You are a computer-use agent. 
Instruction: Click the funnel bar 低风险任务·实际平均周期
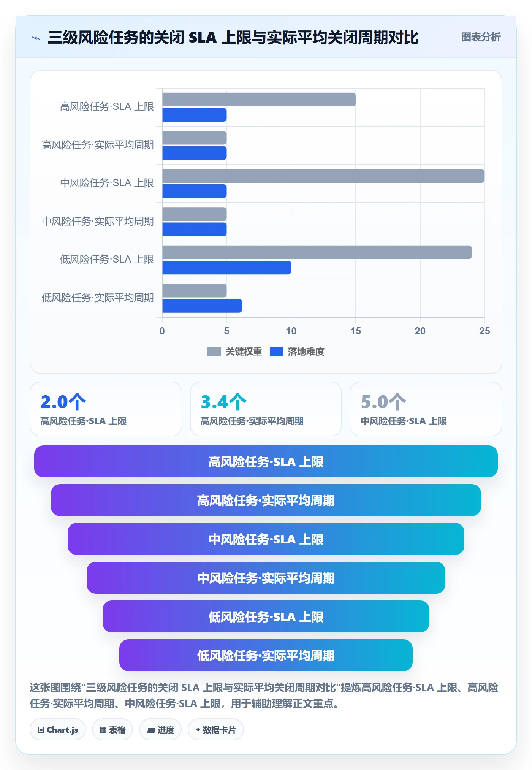pyautogui.click(x=266, y=655)
